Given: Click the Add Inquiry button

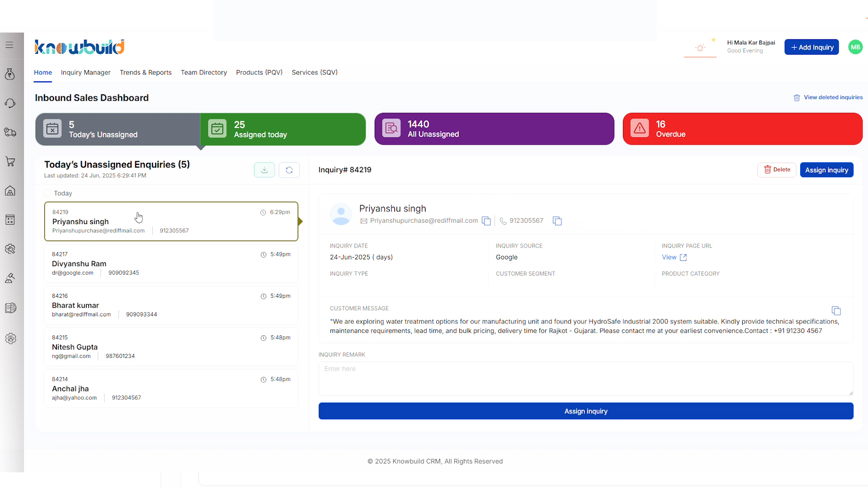Looking at the screenshot, I should (x=811, y=47).
